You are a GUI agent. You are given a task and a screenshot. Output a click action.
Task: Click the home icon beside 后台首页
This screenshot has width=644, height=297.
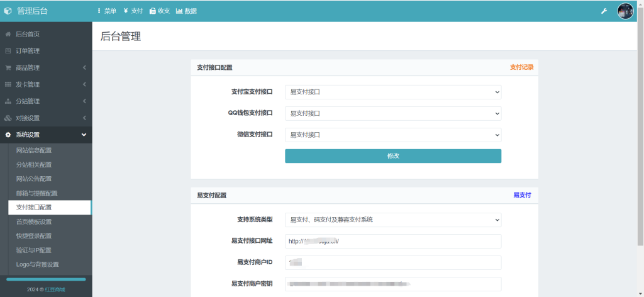8,35
